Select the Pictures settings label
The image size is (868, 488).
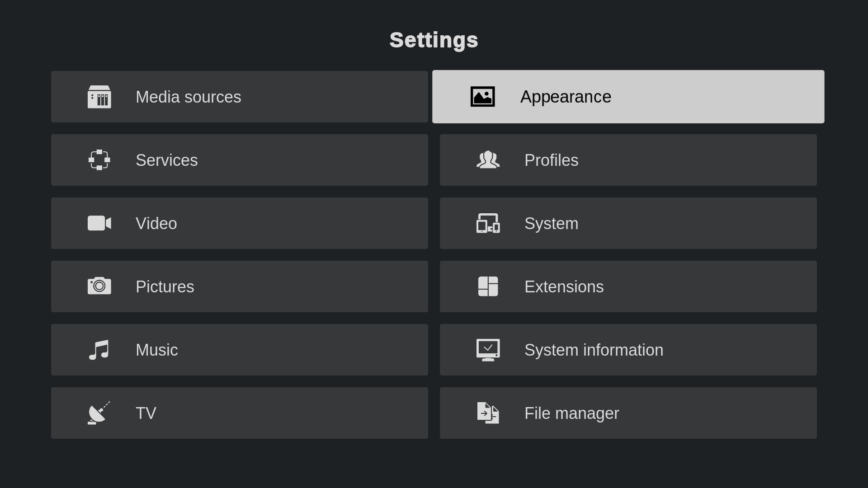(165, 287)
